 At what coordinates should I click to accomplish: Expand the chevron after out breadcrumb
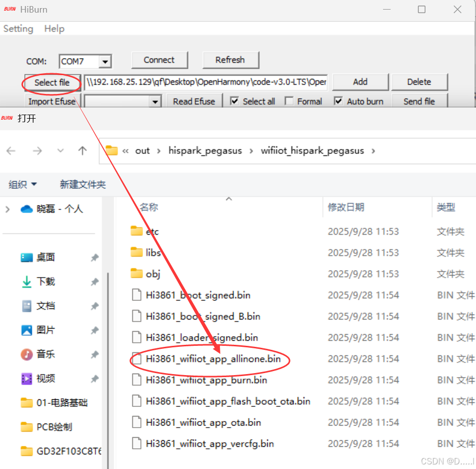pyautogui.click(x=159, y=151)
